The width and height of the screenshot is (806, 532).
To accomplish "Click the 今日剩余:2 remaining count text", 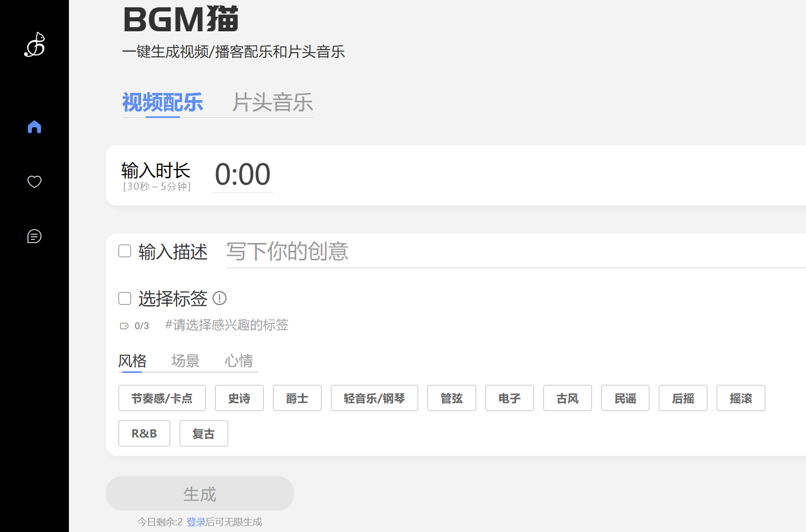I will point(160,522).
